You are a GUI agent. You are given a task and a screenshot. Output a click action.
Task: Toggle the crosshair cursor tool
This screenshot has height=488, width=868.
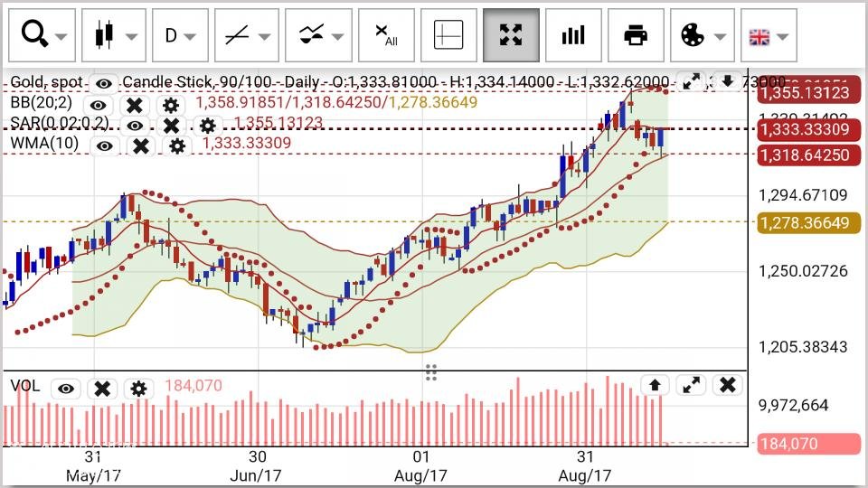[448, 35]
